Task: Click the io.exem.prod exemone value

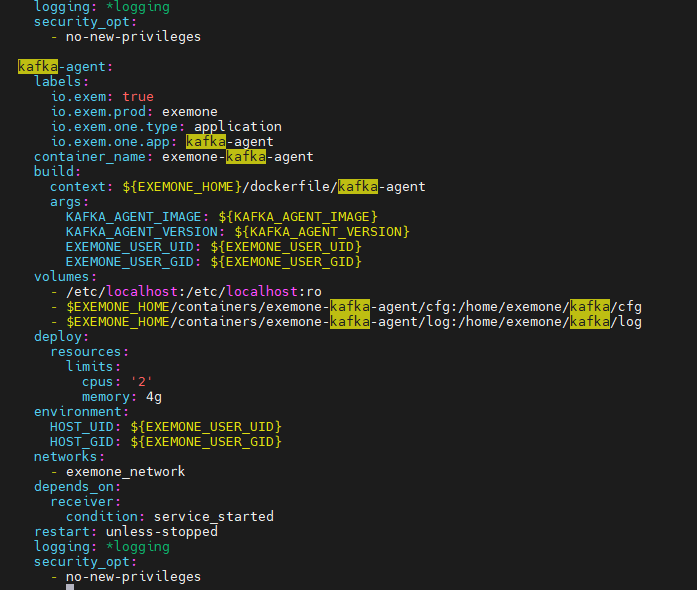Action: click(189, 112)
